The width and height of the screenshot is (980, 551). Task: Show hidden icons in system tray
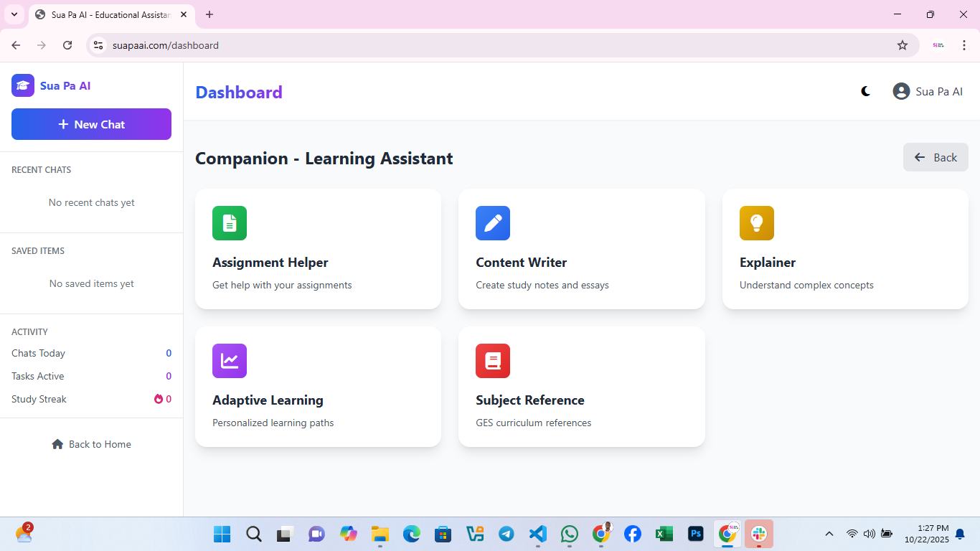[829, 534]
